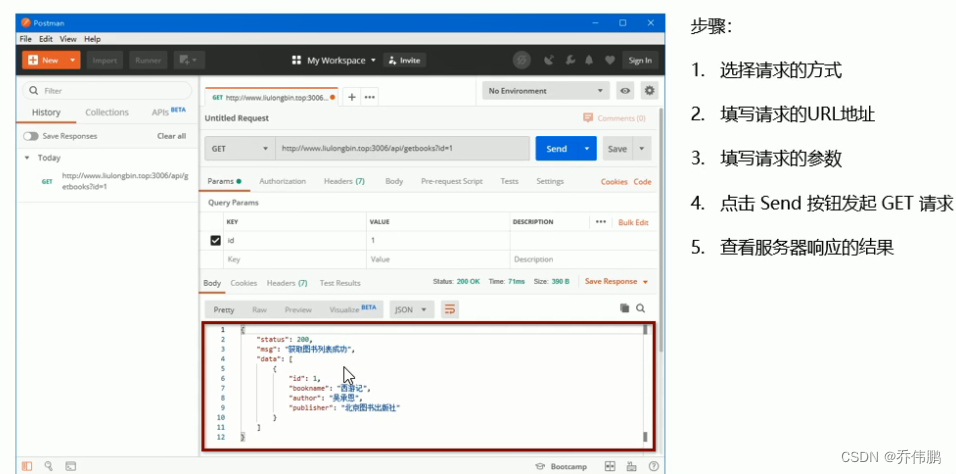This screenshot has height=474, width=956.
Task: Click Clear all history link
Action: [x=171, y=136]
